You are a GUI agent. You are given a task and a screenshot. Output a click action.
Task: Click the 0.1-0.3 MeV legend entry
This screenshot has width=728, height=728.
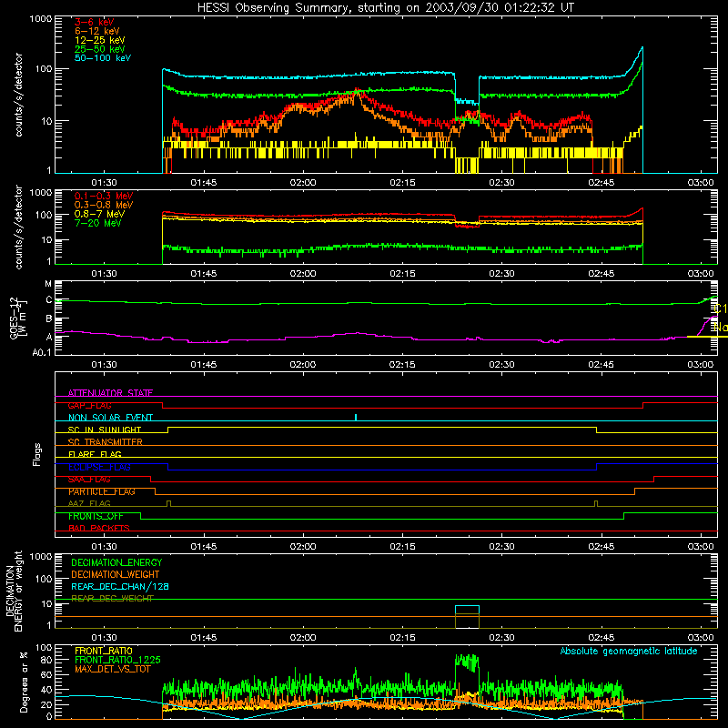tap(104, 196)
